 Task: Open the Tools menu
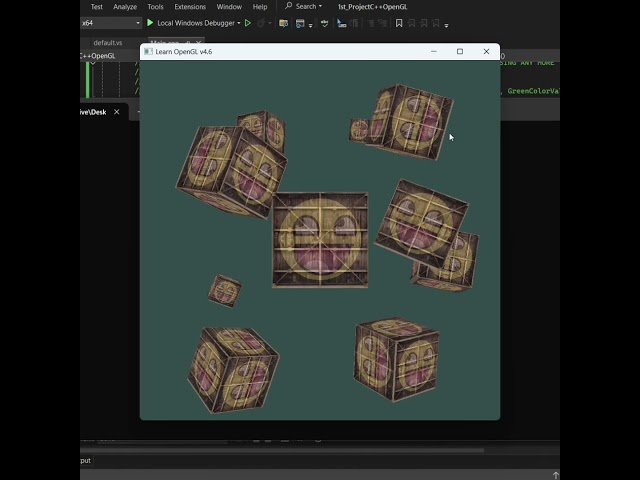155,7
